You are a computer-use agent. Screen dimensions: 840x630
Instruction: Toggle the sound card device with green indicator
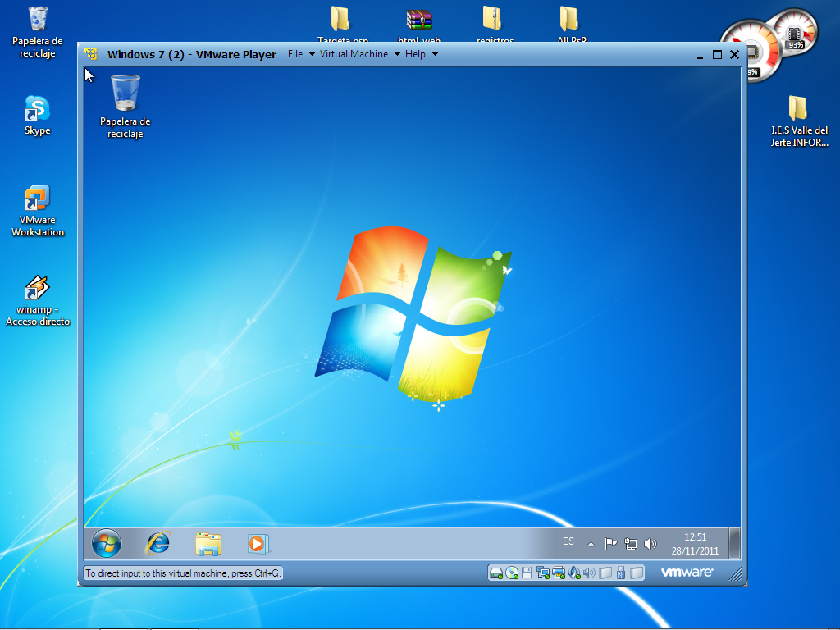[x=574, y=573]
